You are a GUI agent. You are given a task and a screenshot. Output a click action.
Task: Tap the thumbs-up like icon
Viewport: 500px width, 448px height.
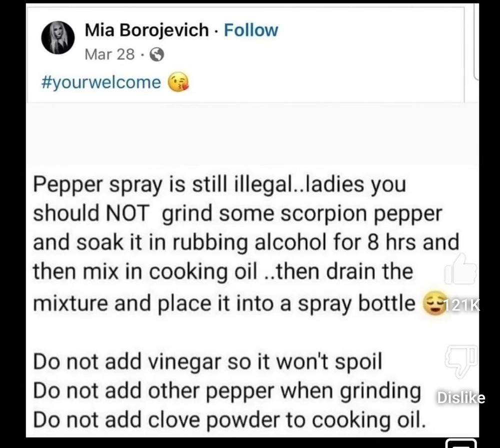pyautogui.click(x=460, y=269)
